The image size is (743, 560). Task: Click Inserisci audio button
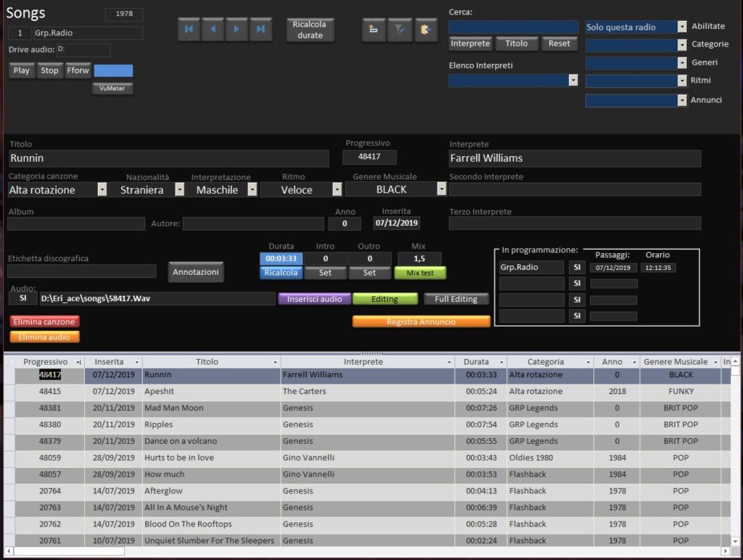[314, 299]
